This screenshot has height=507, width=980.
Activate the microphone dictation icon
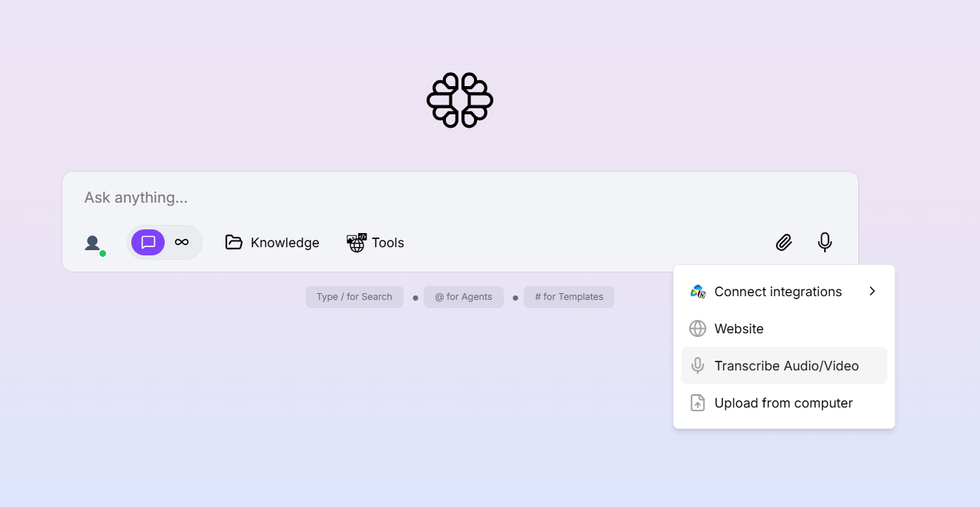824,242
